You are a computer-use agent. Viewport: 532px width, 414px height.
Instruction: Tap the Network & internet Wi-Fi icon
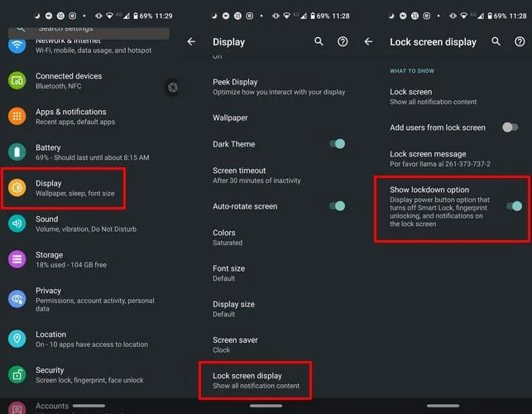(x=17, y=46)
